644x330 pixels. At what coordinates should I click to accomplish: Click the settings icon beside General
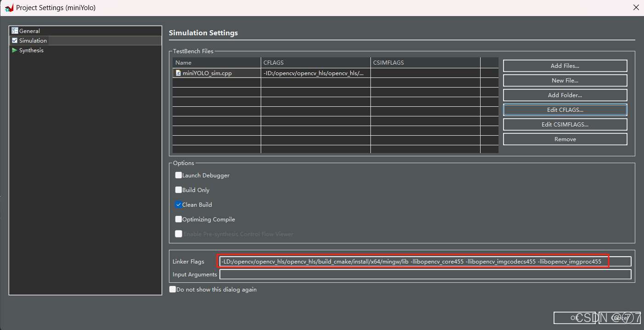pos(15,31)
